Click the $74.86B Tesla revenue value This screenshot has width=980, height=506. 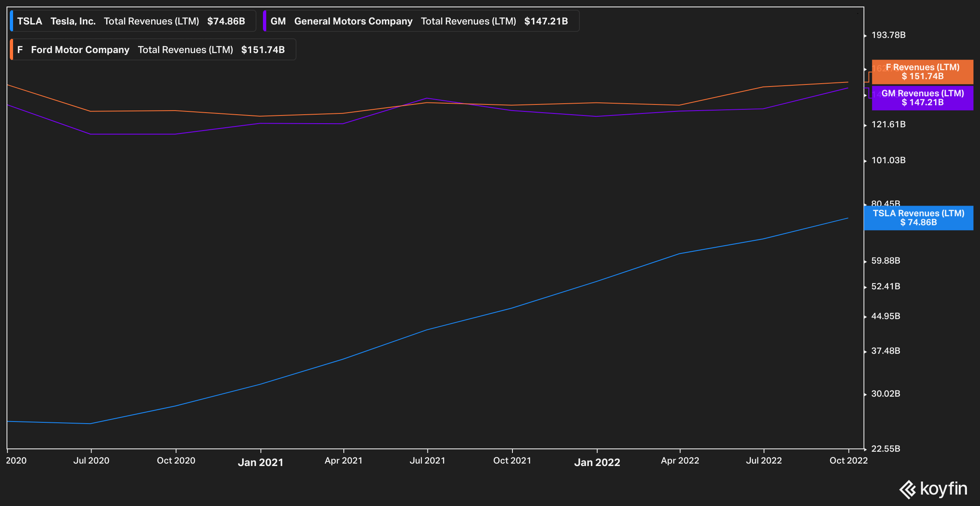point(226,21)
